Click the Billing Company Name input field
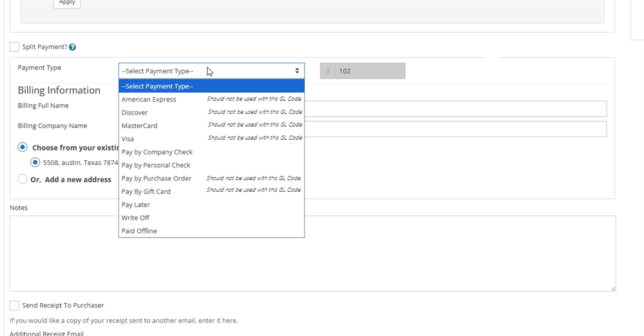Screen dimensions: 644x336 pos(455,129)
